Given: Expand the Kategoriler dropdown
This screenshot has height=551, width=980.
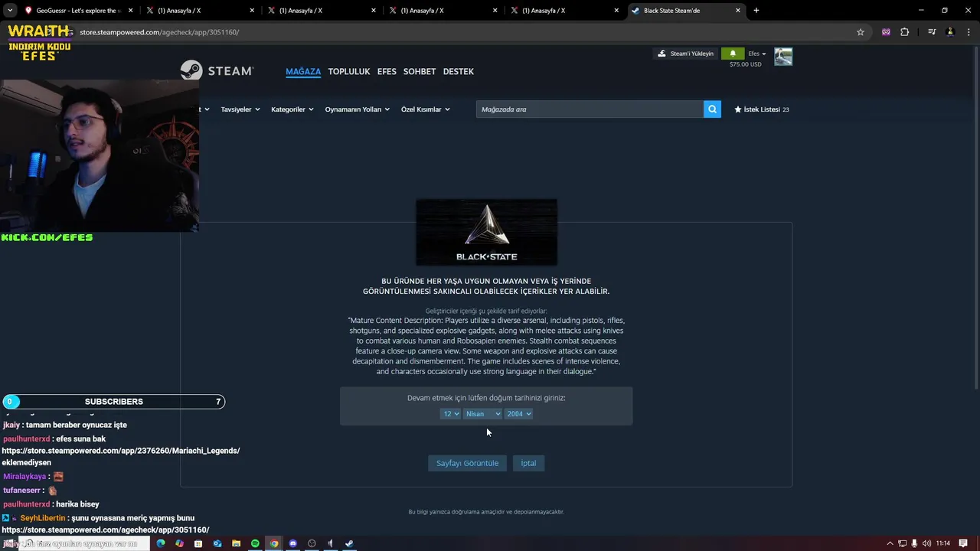Looking at the screenshot, I should coord(292,109).
